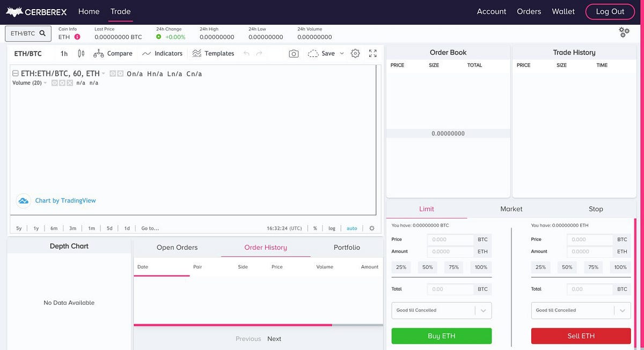Open Go to... date picker
The height and width of the screenshot is (350, 644).
coord(150,228)
